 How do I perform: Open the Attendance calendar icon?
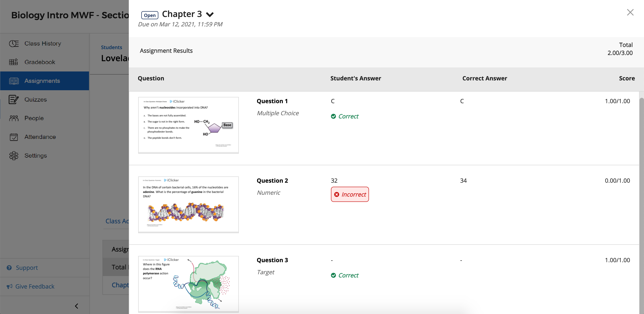[x=14, y=137]
